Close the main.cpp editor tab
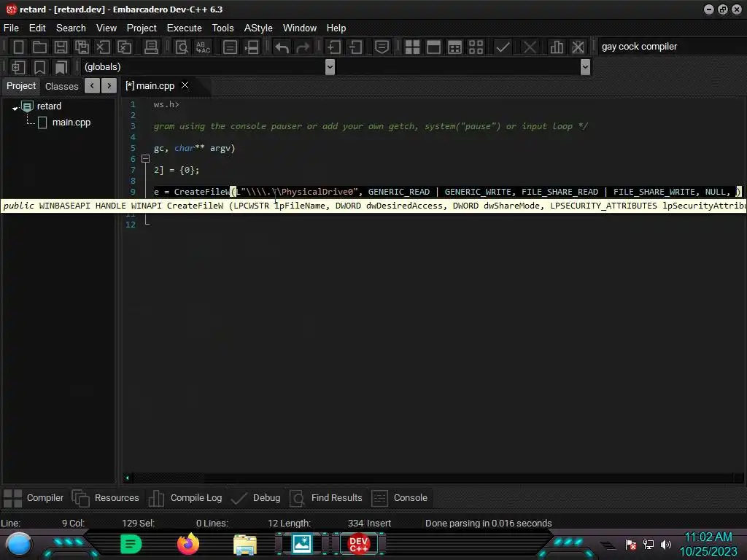 (x=185, y=85)
